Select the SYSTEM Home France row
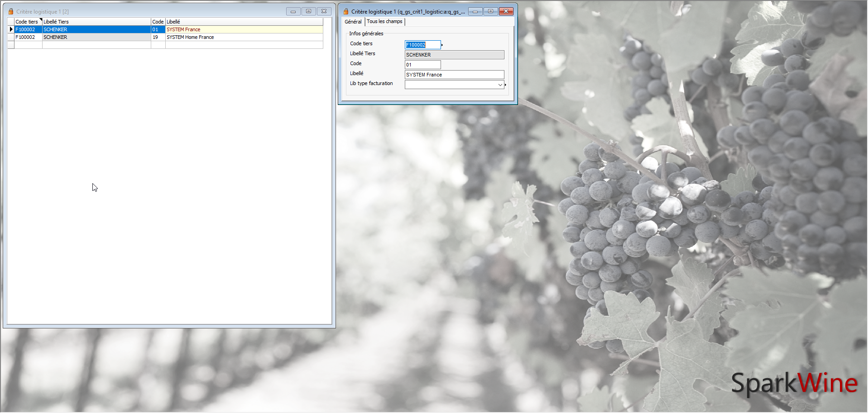 [x=190, y=37]
